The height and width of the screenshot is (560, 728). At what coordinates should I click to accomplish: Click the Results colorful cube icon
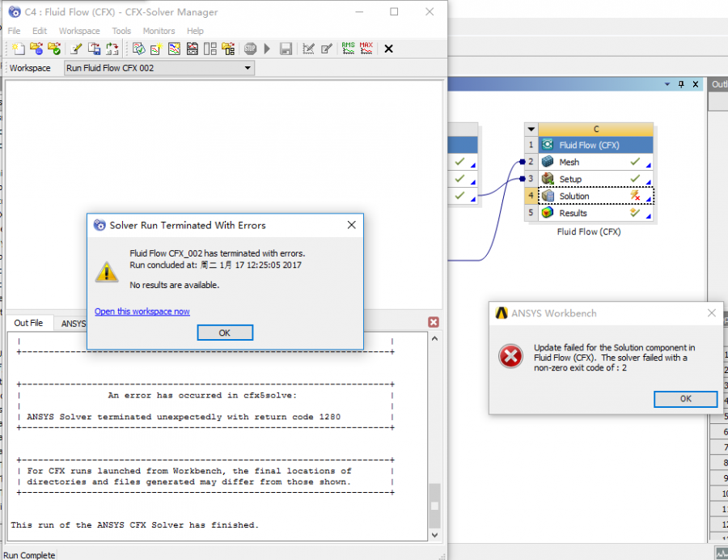548,213
